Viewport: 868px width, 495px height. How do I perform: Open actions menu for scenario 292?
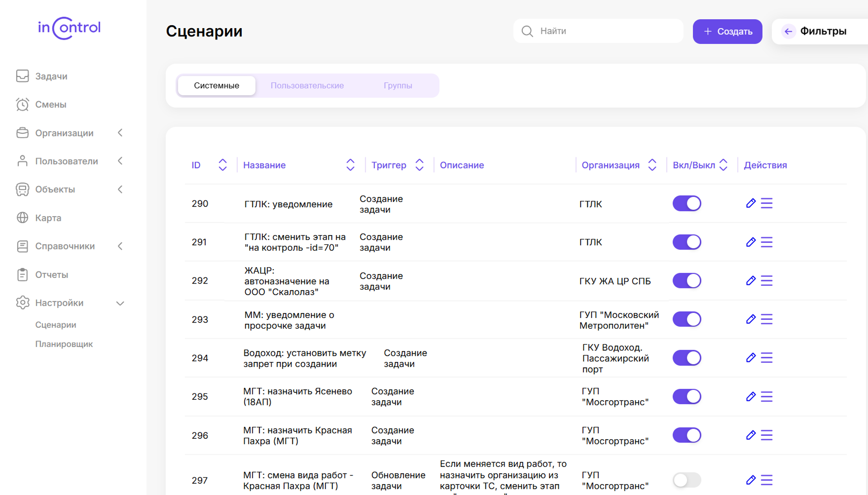click(x=767, y=280)
